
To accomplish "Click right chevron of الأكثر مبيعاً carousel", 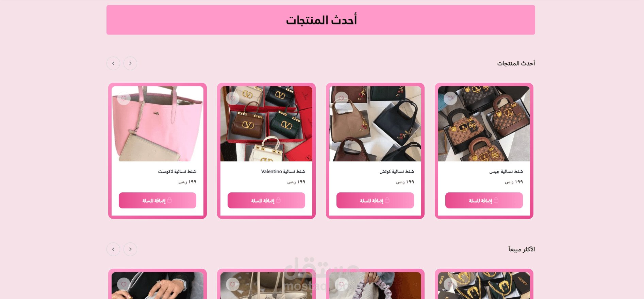I will 130,249.
